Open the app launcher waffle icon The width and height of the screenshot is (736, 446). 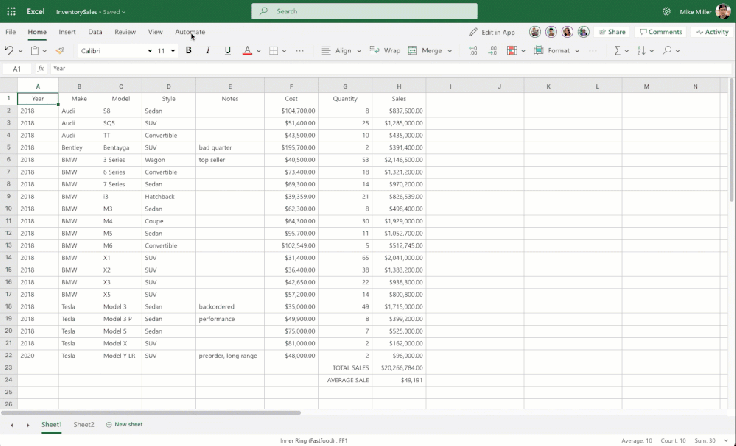(12, 11)
